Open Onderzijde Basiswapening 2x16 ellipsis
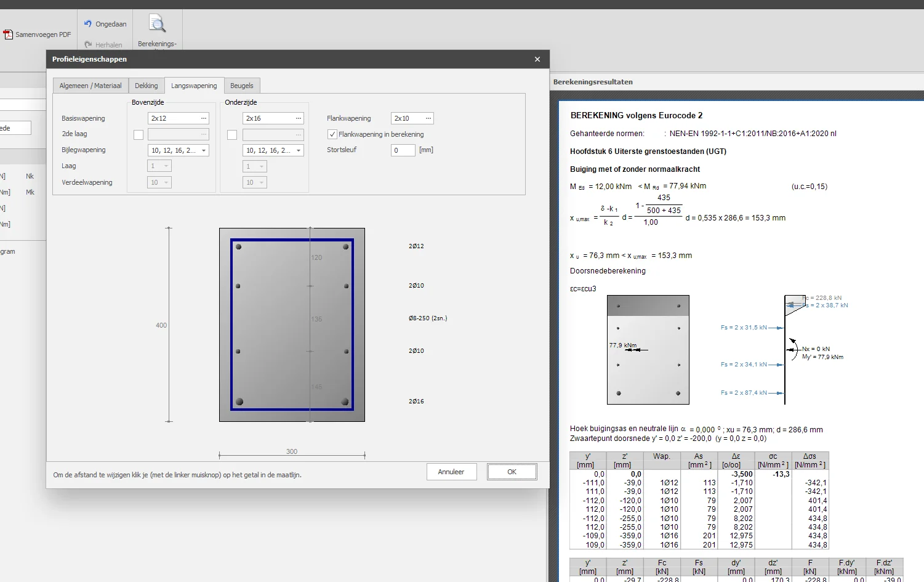 point(299,118)
